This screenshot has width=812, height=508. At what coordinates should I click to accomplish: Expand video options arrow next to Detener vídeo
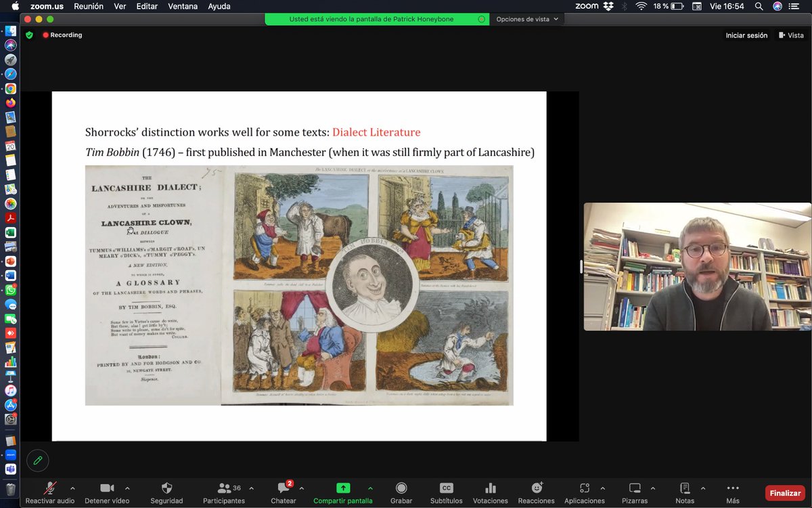(x=127, y=488)
